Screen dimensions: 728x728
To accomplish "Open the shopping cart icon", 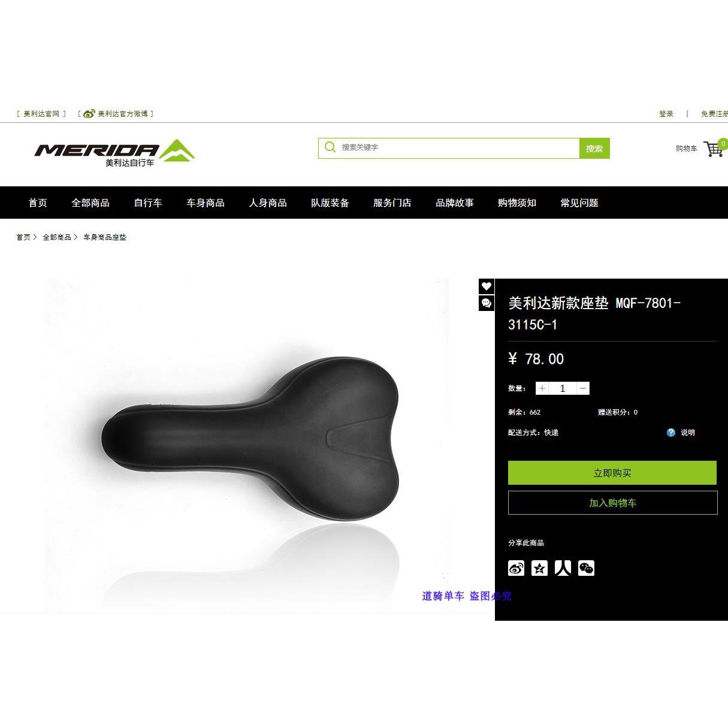I will [x=714, y=149].
